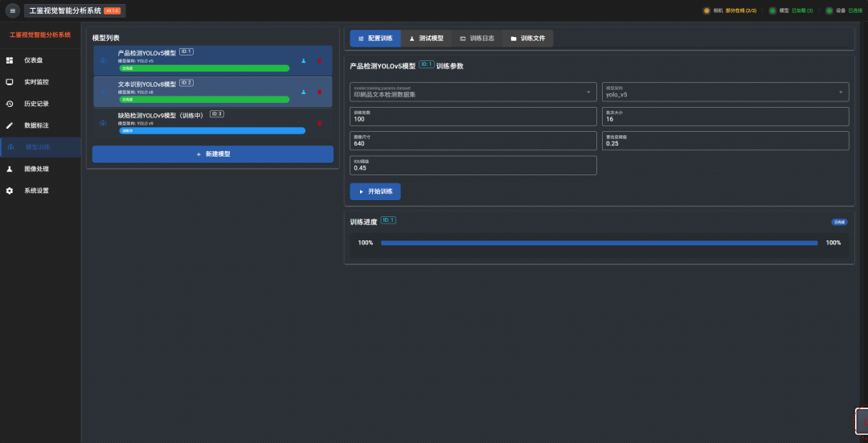
Task: Select the 缺陷检测YOLOv9模型（训练中） list entry
Action: click(x=212, y=123)
